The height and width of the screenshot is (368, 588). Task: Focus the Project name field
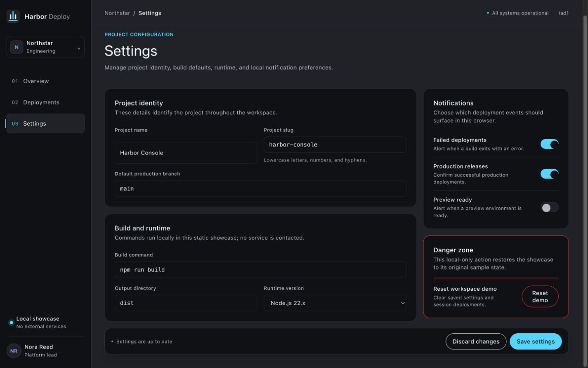coord(186,153)
